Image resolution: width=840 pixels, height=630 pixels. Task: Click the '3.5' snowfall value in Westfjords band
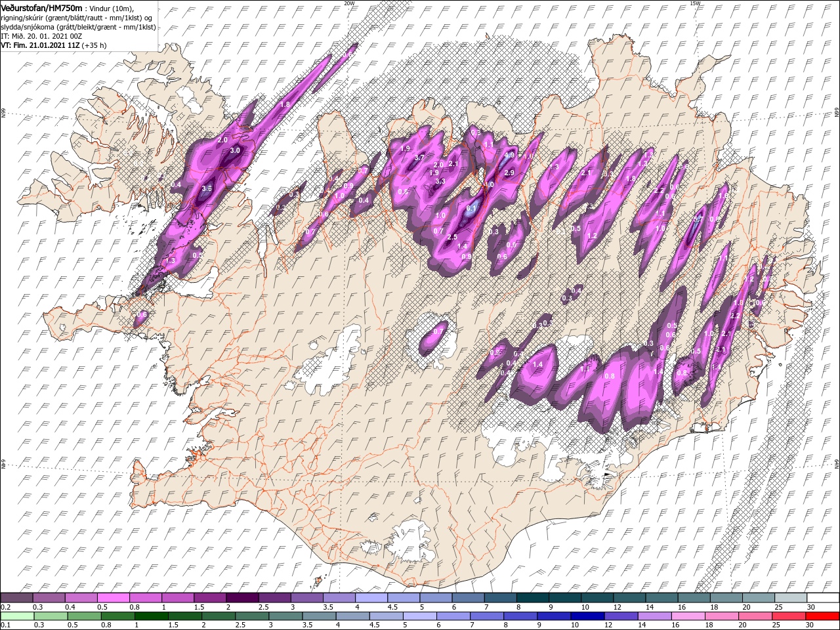[x=207, y=188]
